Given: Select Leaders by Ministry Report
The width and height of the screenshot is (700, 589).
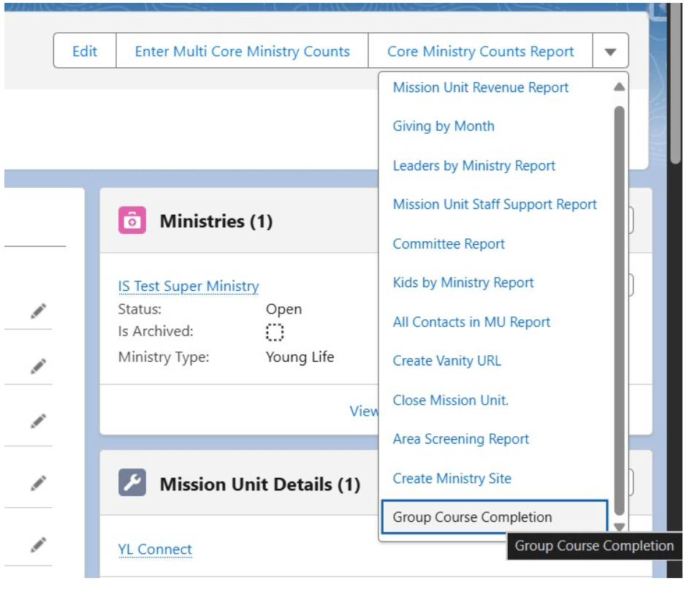Looking at the screenshot, I should [473, 166].
